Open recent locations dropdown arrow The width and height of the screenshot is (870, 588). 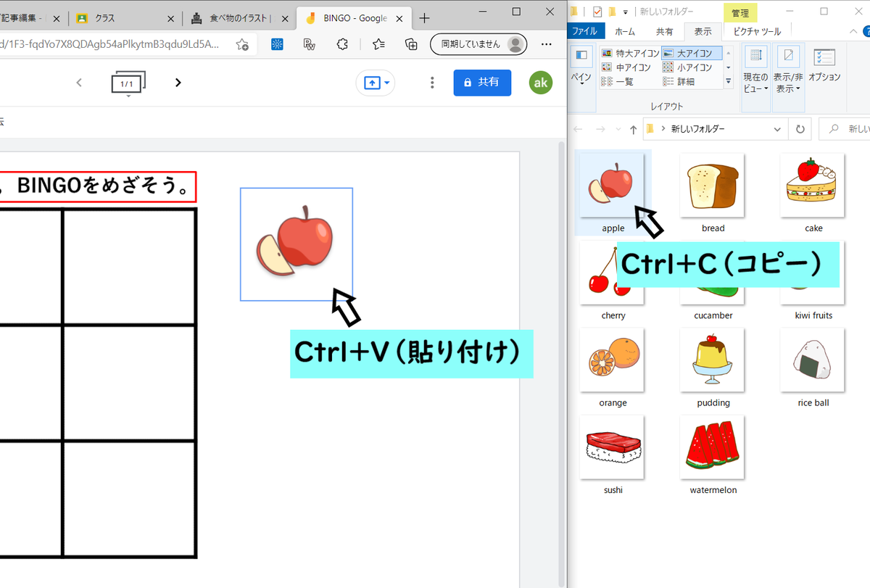pos(618,129)
